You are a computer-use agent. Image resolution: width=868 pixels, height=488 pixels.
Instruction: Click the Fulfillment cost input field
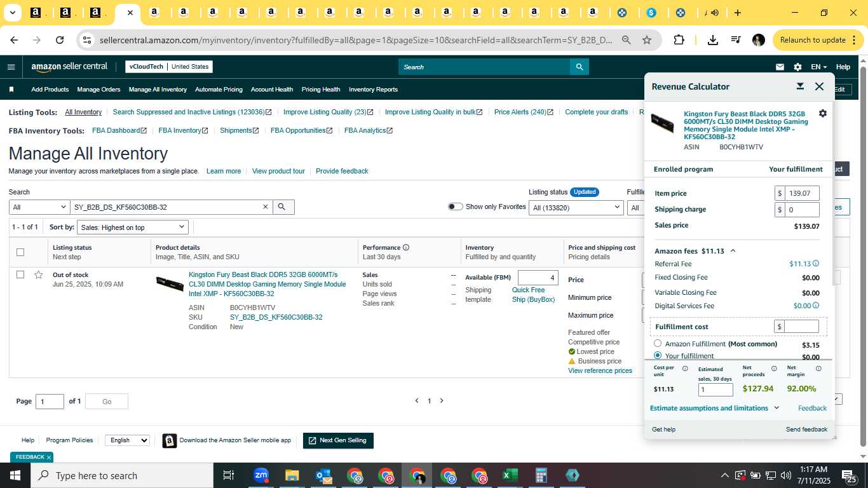tap(801, 327)
